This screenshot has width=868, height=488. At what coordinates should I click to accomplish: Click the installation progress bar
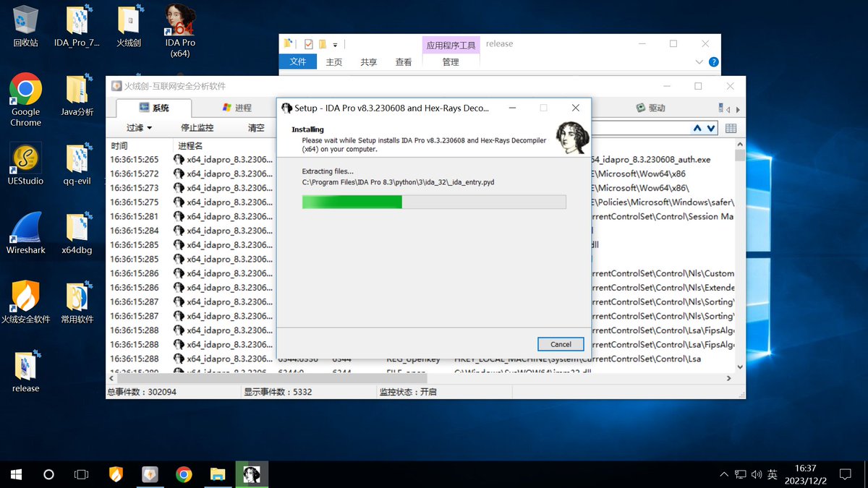[x=434, y=202]
